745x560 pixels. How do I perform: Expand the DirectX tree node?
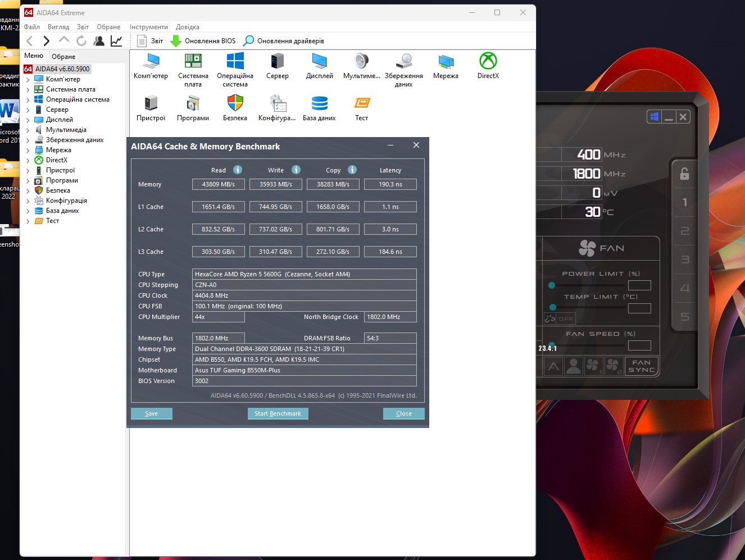(x=28, y=161)
